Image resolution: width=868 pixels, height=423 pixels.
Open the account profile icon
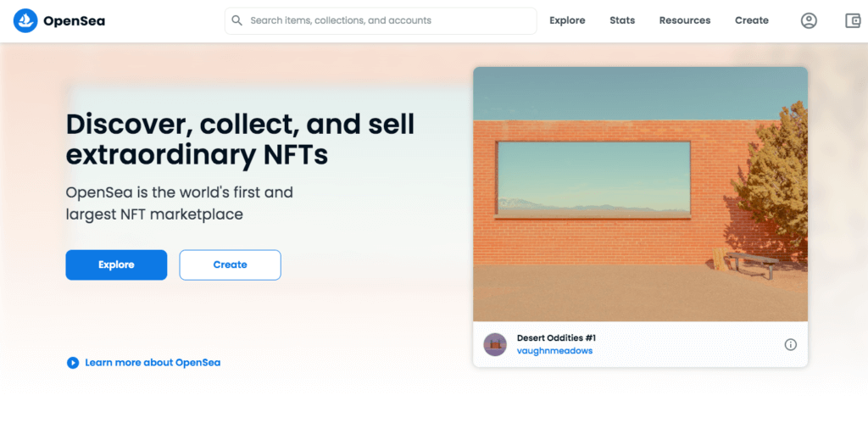click(x=809, y=20)
